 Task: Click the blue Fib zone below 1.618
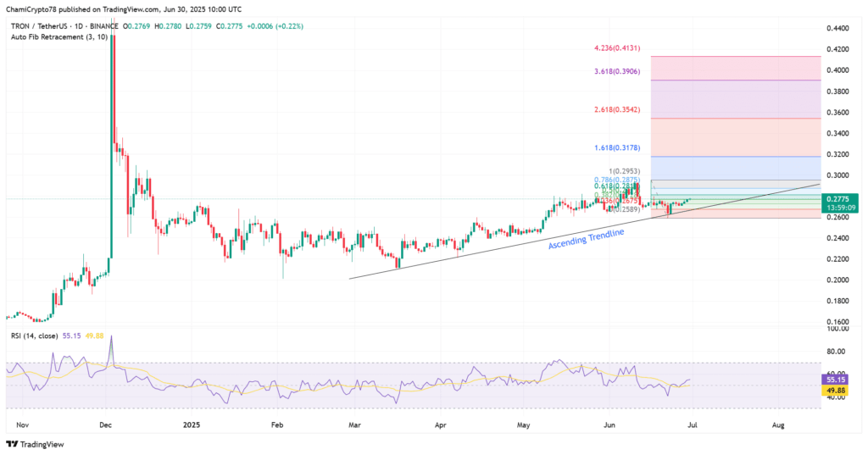733,168
